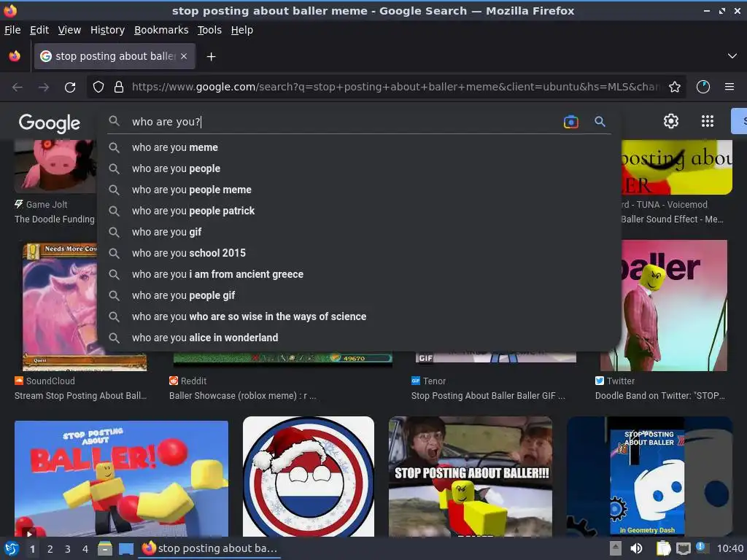Reload the current page
Viewport: 747px width, 560px height.
pyautogui.click(x=70, y=87)
